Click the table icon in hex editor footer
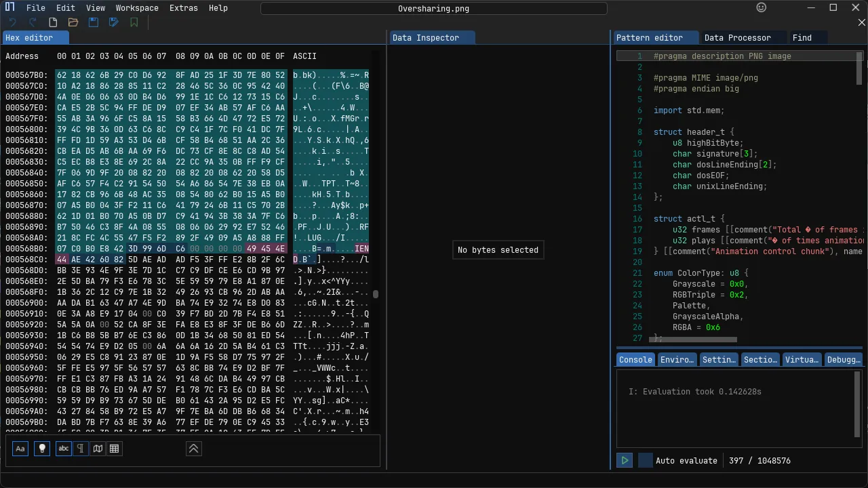 tap(114, 448)
